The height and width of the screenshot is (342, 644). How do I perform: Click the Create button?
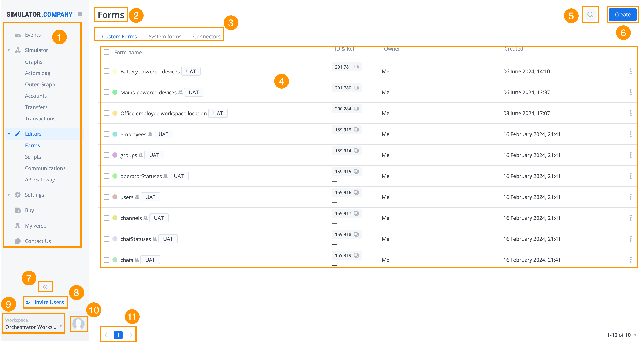[623, 15]
